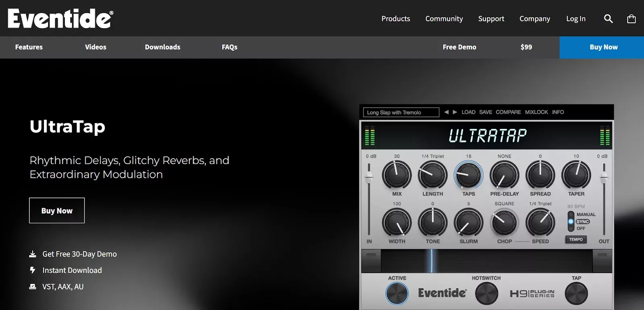Viewport: 644px width, 310px height.
Task: Click the next preset right arrow
Action: 455,112
